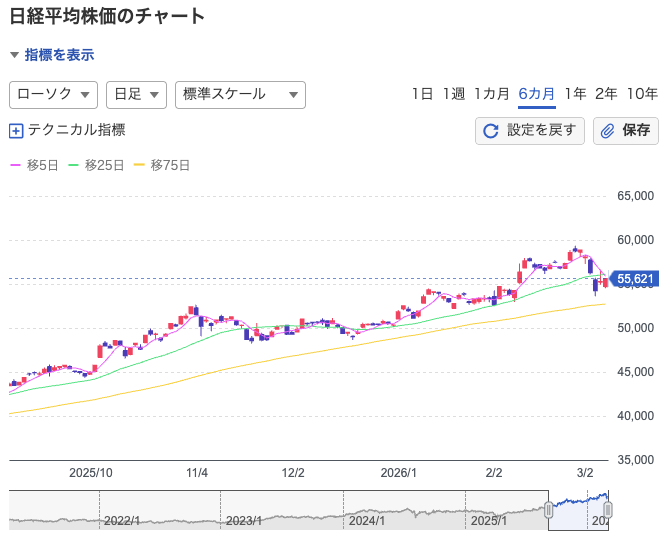Open the 標準スケール scale dropdown
This screenshot has width=666, height=544.
click(x=240, y=94)
